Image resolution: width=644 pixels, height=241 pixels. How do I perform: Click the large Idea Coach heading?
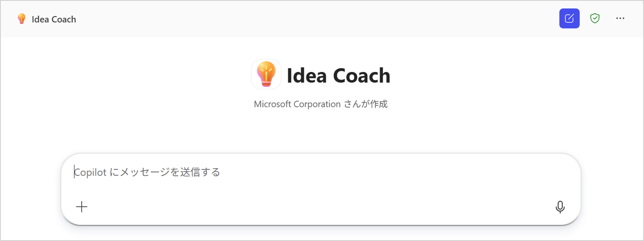(338, 75)
